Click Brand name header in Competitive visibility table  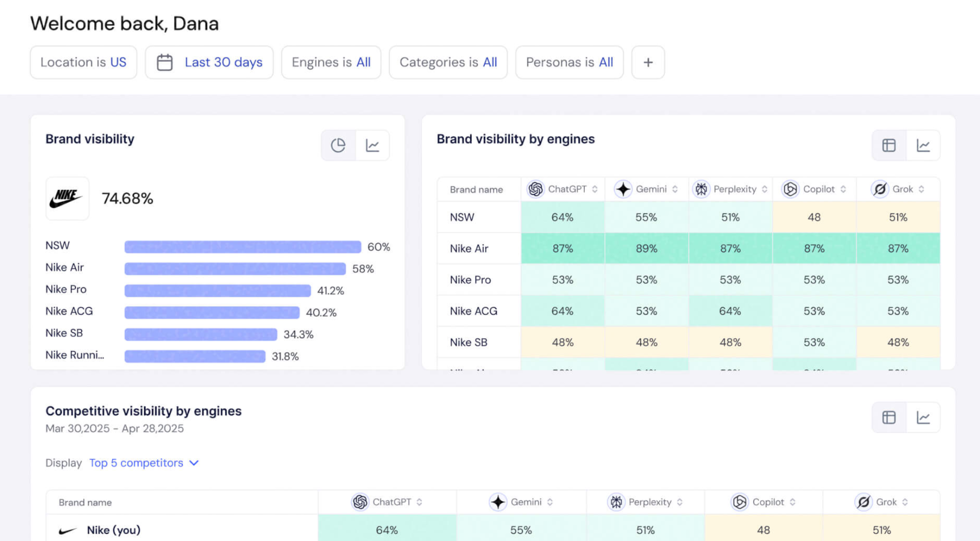click(x=85, y=503)
